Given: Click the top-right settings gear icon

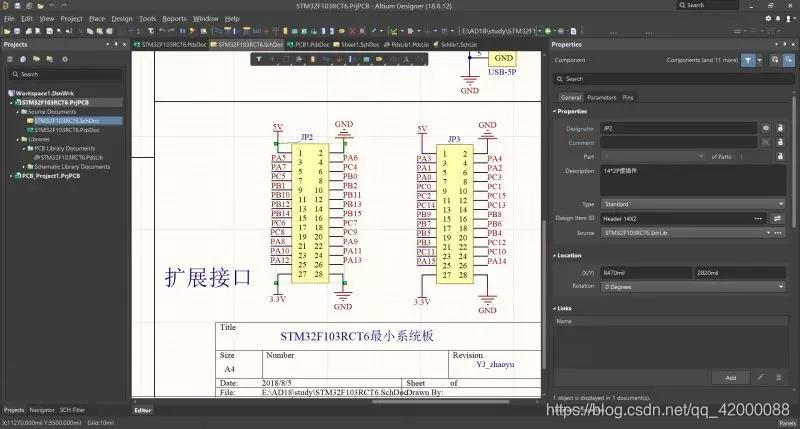Looking at the screenshot, I should (x=768, y=18).
